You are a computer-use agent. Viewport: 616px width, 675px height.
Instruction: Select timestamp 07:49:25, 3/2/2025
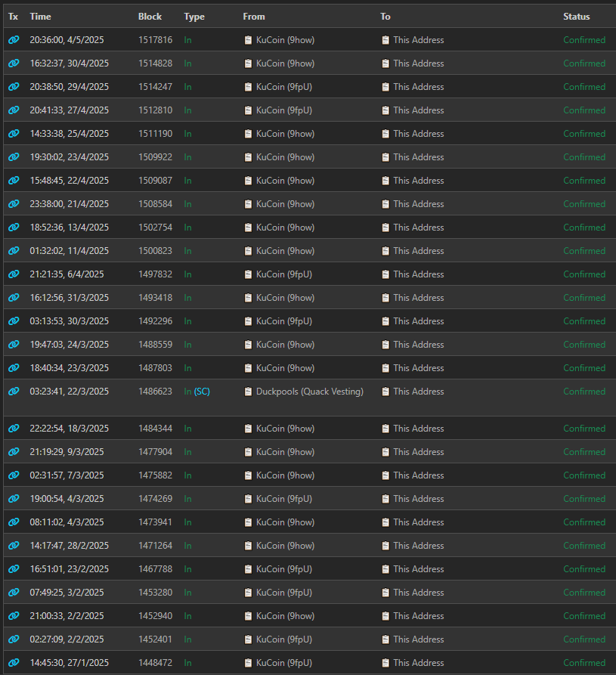pyautogui.click(x=67, y=593)
